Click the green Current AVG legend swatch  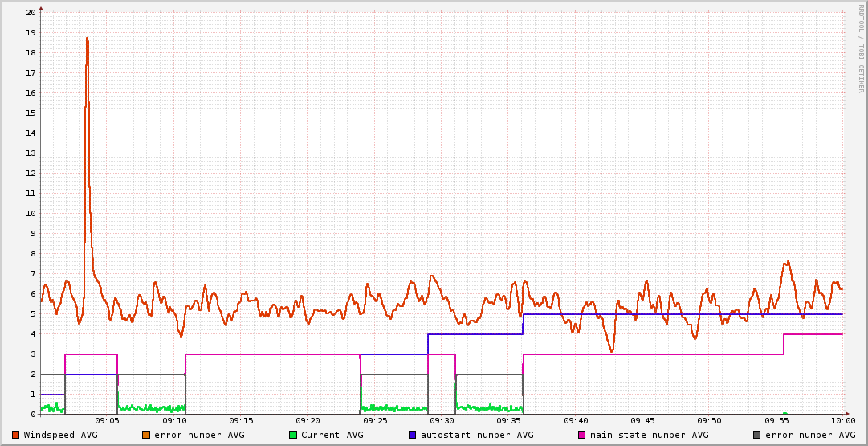click(292, 435)
